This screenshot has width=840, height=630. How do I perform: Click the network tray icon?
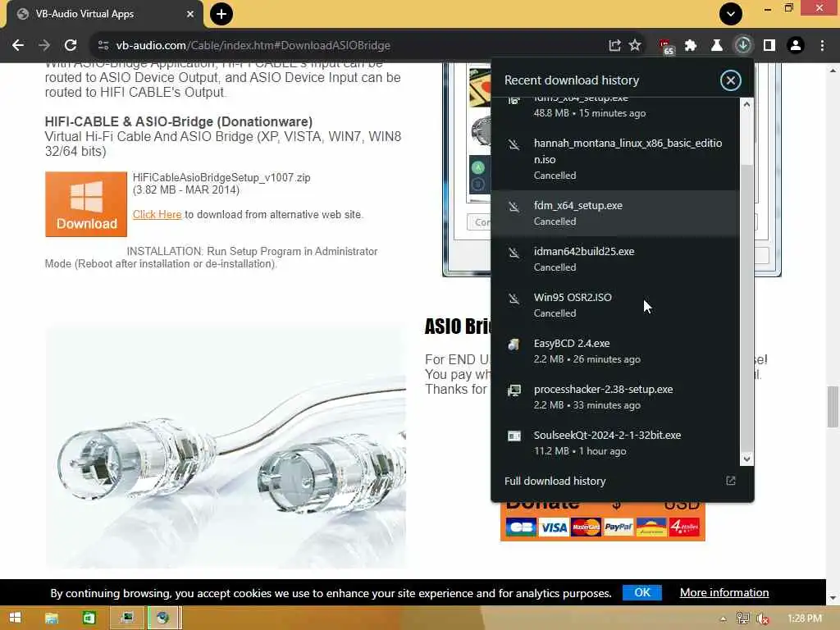click(x=743, y=619)
